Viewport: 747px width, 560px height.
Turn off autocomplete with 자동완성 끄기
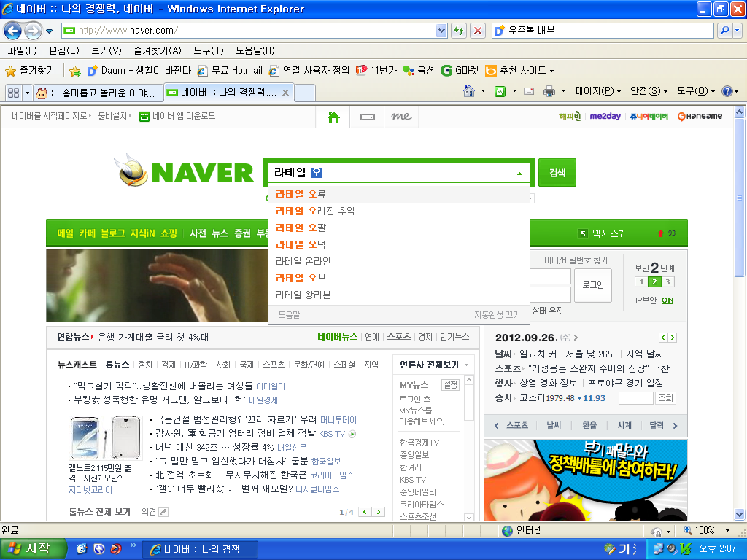click(x=497, y=315)
